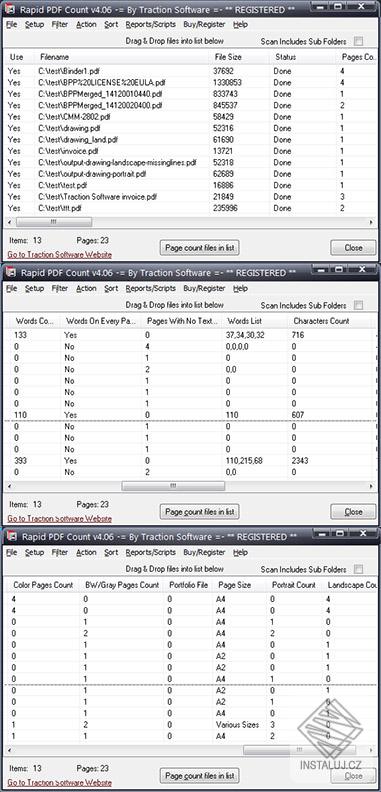Click Close button in middle window
381x792 pixels.
pyautogui.click(x=353, y=512)
